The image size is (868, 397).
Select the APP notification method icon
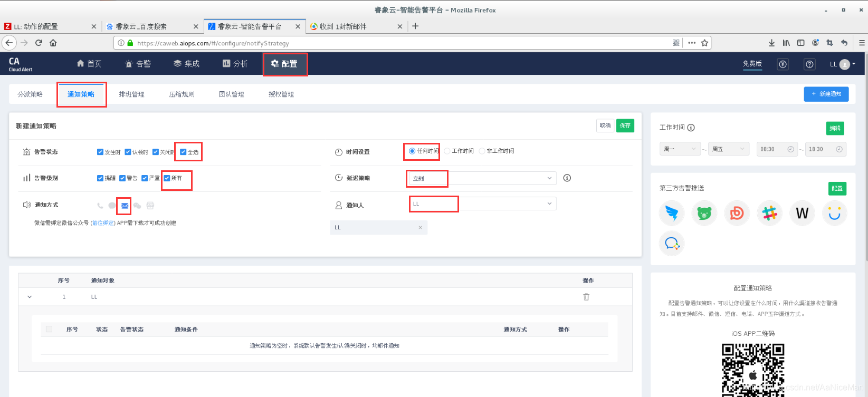(x=150, y=206)
